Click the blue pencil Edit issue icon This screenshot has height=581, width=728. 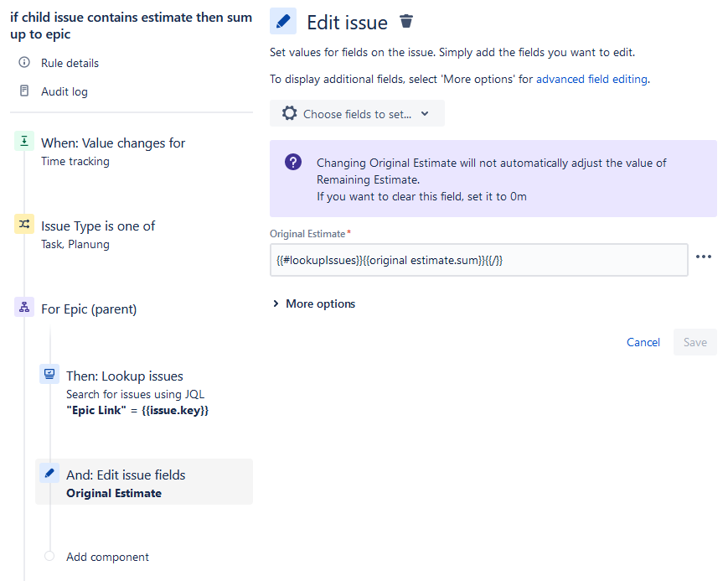(x=284, y=22)
